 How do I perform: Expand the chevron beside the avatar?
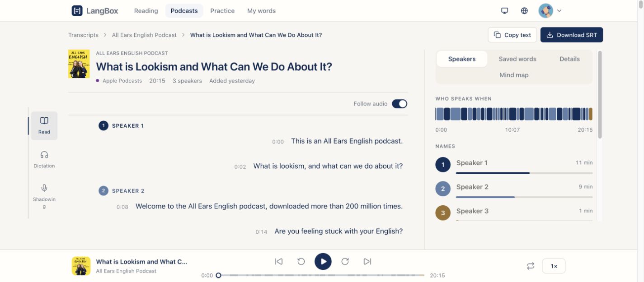(559, 11)
